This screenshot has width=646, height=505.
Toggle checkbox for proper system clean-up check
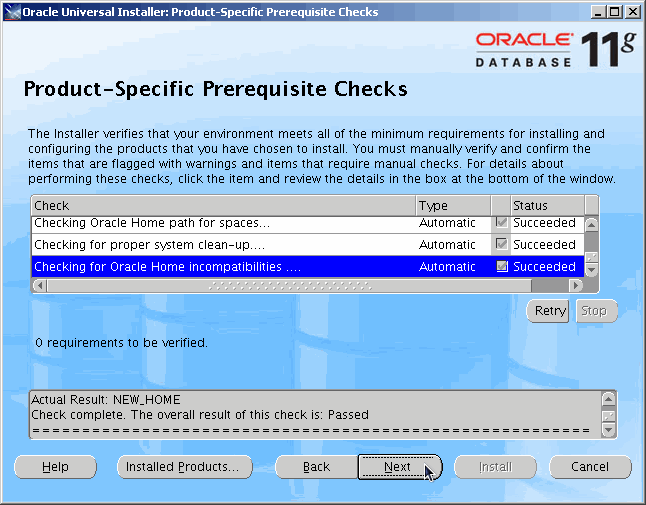click(x=502, y=245)
